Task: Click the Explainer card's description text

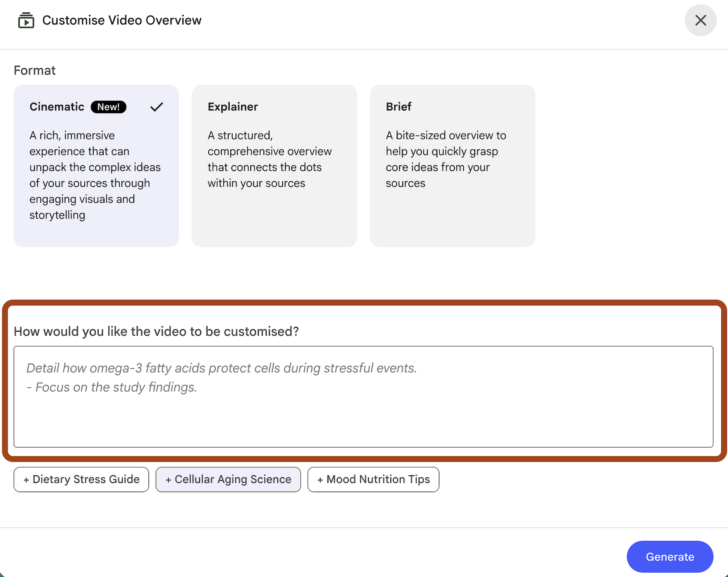Action: 269,159
